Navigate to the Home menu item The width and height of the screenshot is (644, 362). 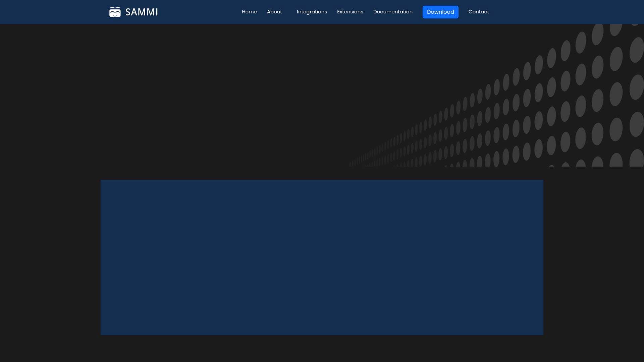coord(249,12)
